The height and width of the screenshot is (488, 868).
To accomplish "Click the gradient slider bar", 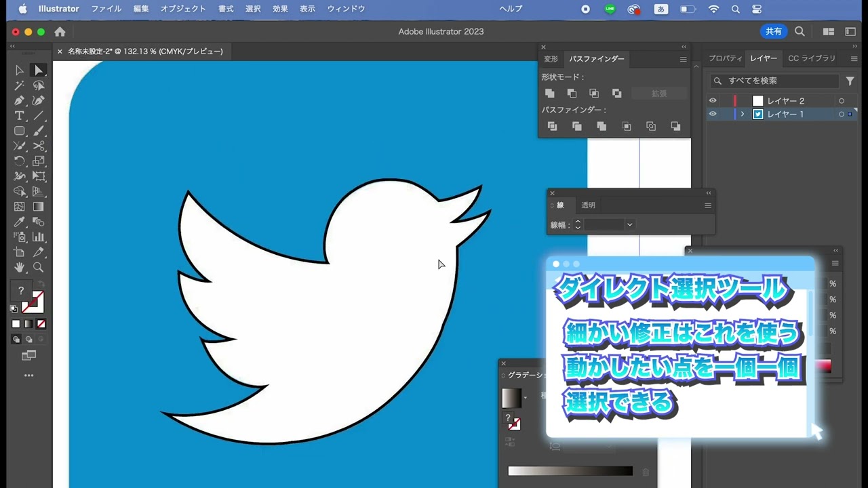I will pyautogui.click(x=570, y=471).
